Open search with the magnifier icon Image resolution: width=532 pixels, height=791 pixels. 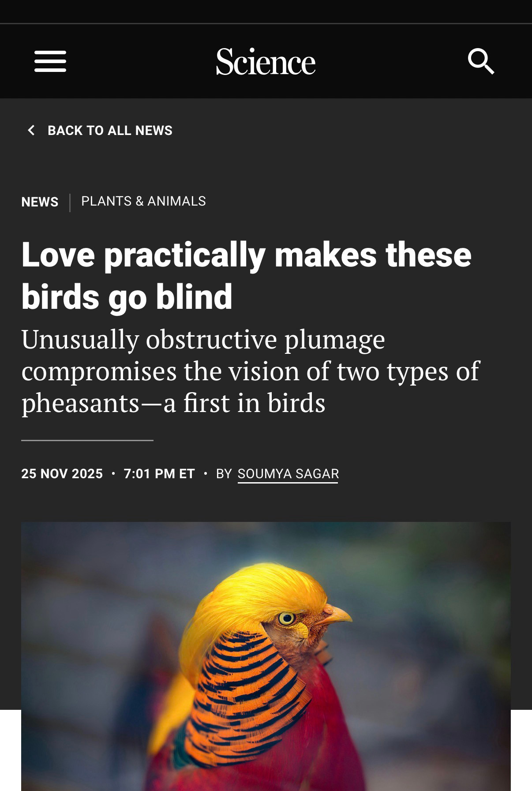pos(481,61)
